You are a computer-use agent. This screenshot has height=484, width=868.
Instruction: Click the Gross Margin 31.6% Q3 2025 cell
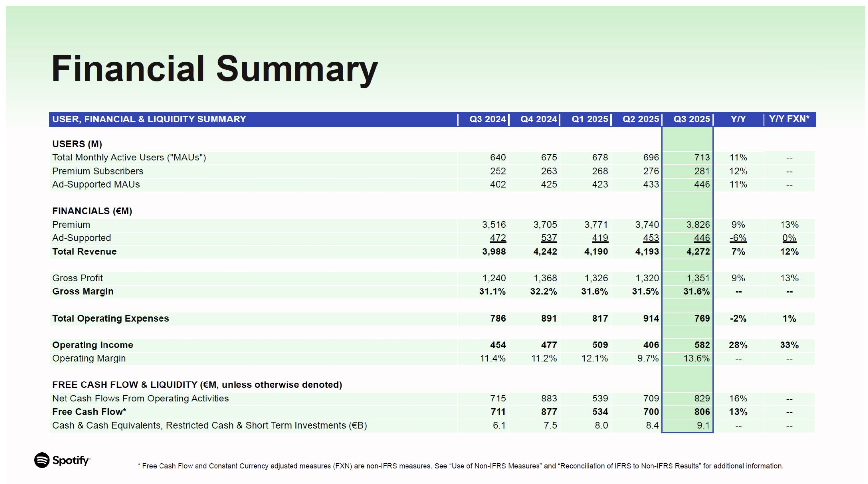(x=696, y=292)
